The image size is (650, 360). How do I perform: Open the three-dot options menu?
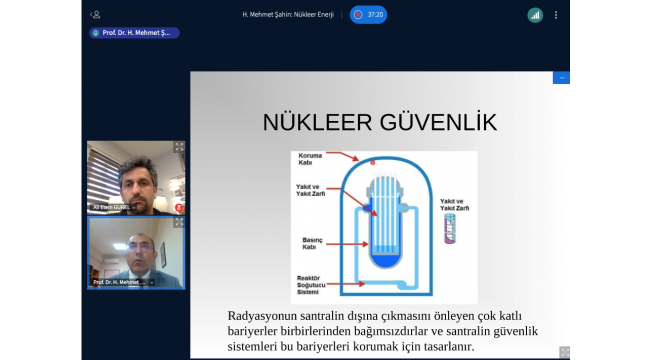tap(556, 15)
